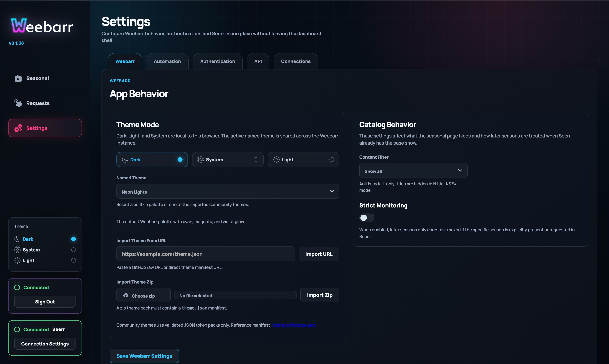Switch to the Connections tab
Viewport: 609px width, 364px height.
296,61
